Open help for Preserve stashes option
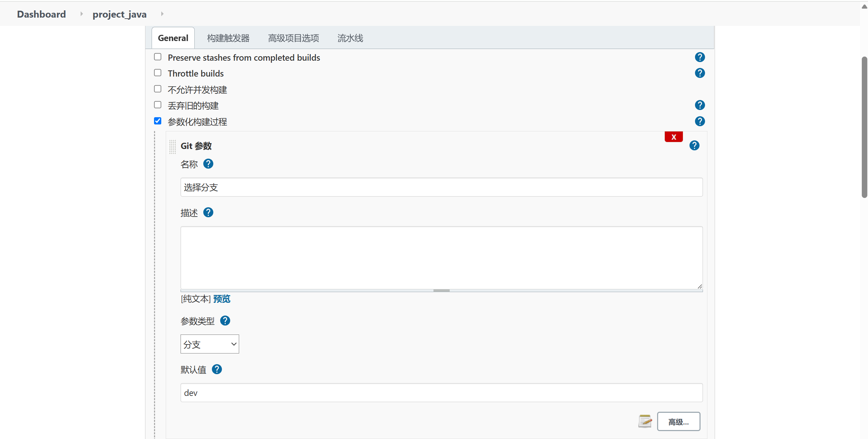Viewport: 868px width, 439px height. tap(699, 57)
